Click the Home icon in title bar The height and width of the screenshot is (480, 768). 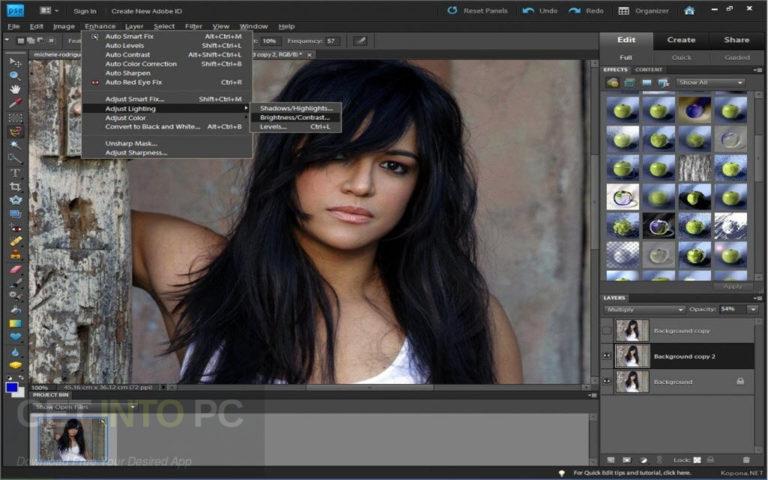pyautogui.click(x=689, y=10)
